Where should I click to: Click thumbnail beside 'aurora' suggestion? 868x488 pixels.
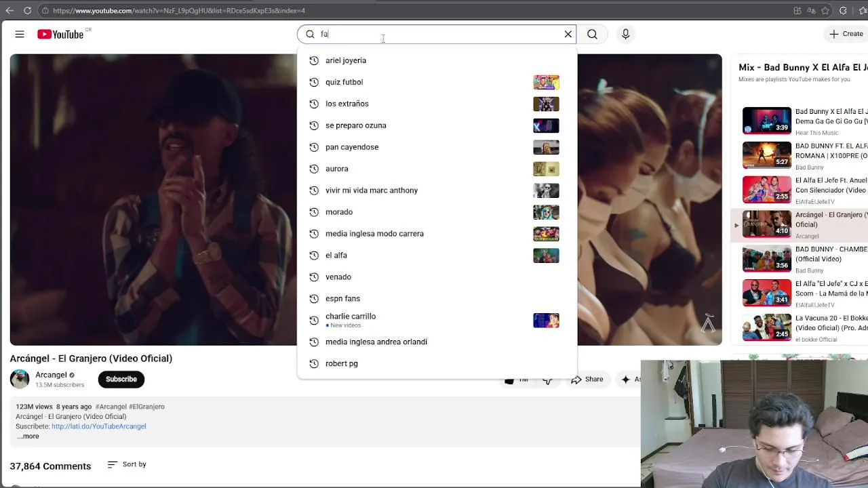(546, 169)
